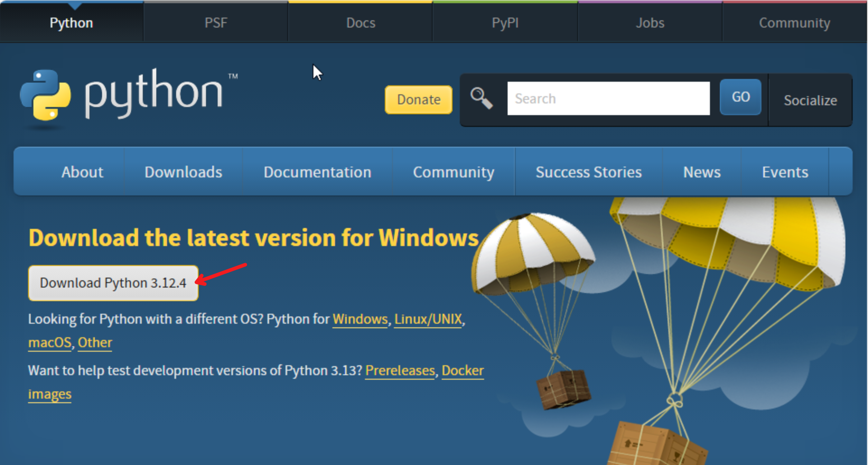Open the Success Stories menu
Image resolution: width=868 pixels, height=465 pixels.
588,172
